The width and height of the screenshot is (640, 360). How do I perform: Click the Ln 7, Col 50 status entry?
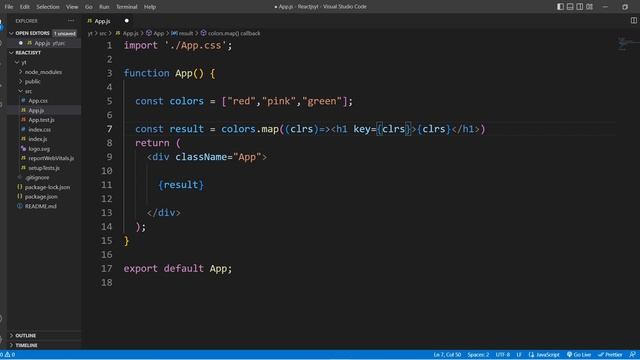(447, 355)
